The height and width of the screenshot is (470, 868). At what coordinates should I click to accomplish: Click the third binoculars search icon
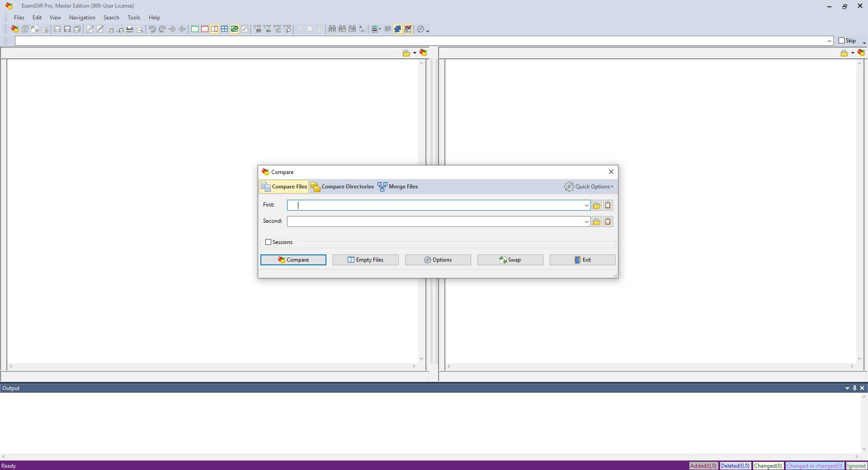(352, 29)
